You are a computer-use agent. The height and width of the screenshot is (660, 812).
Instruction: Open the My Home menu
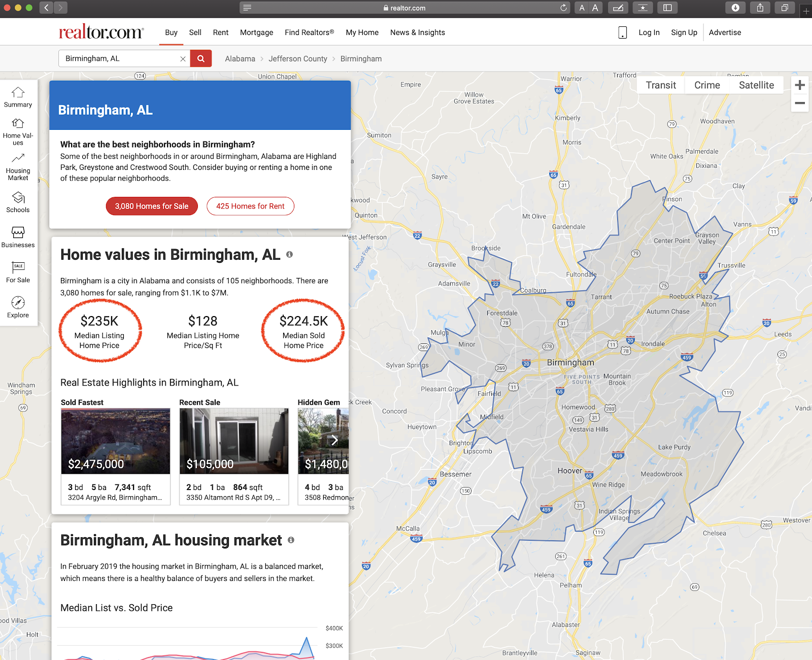[x=362, y=32]
